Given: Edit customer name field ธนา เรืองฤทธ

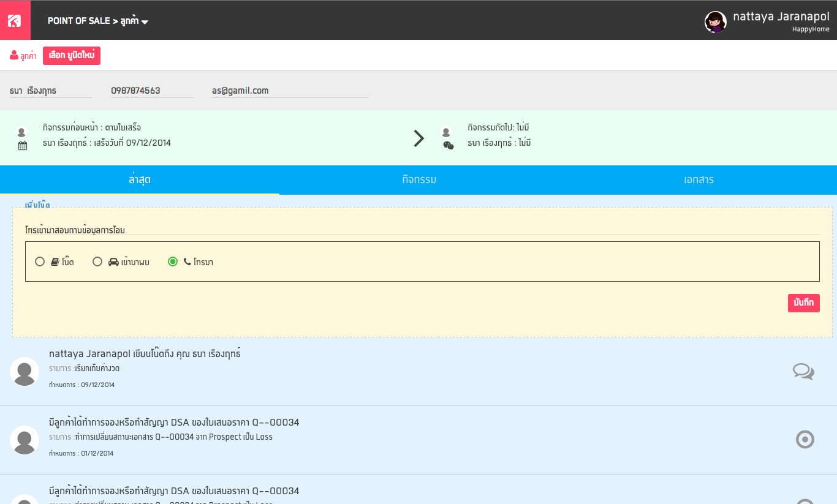Looking at the screenshot, I should [x=51, y=91].
